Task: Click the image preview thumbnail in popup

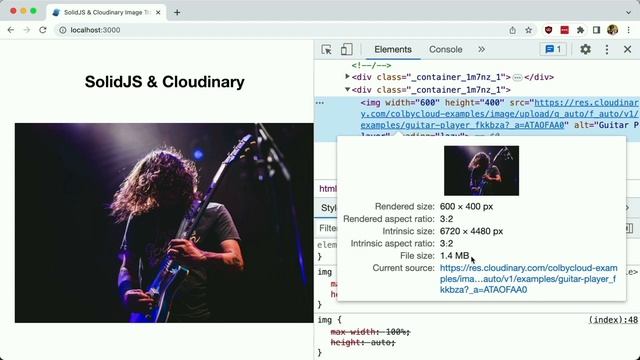Action: pos(482,171)
